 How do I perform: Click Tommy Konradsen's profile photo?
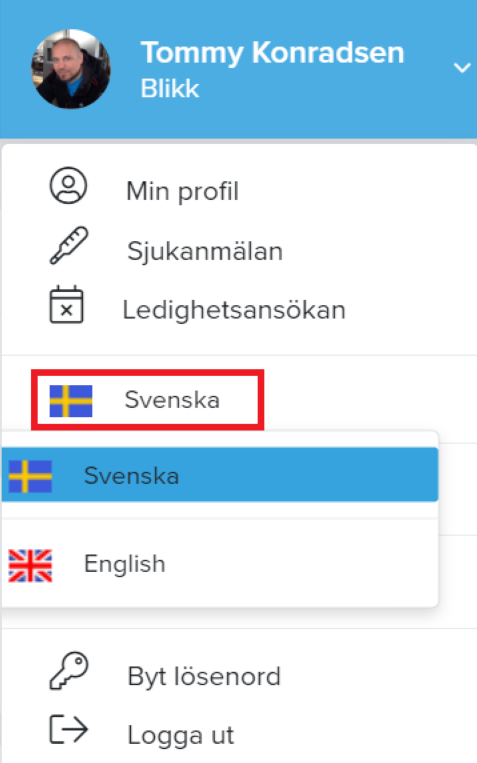(x=71, y=69)
